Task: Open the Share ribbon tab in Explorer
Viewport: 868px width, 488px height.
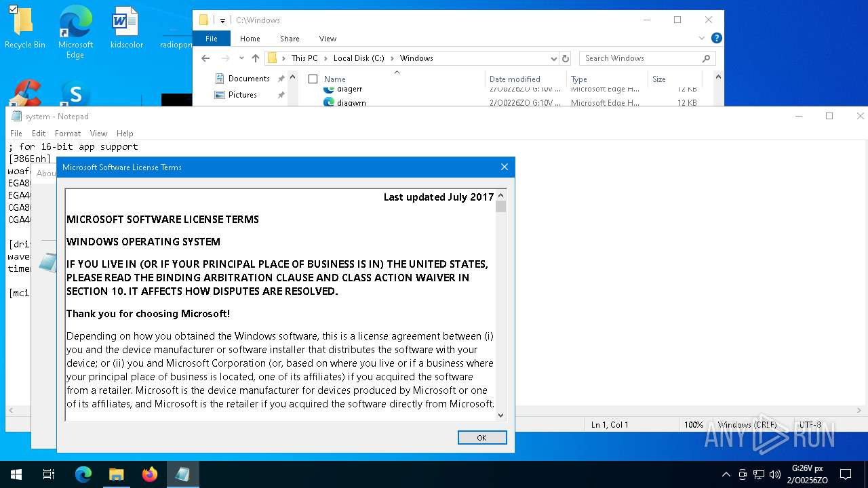Action: pos(290,39)
